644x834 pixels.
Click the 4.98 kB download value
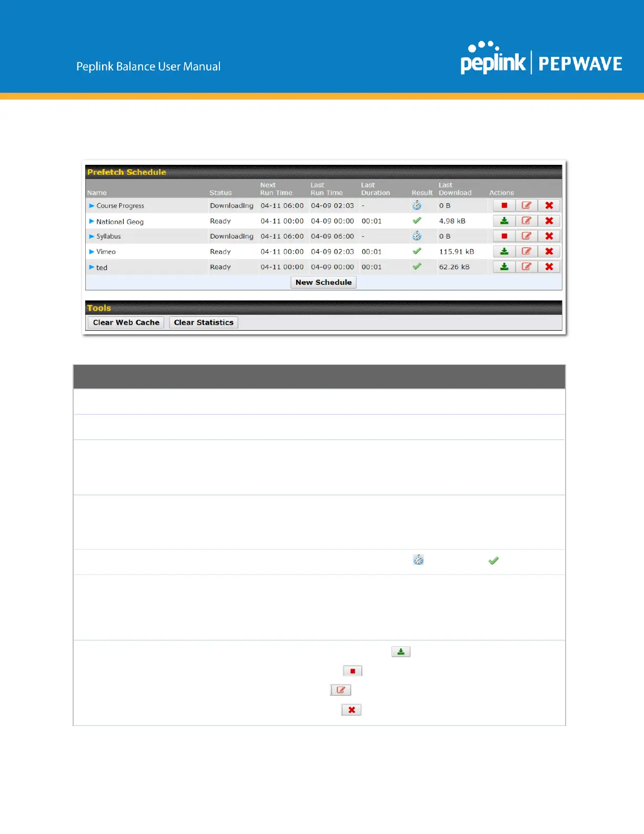click(x=452, y=221)
